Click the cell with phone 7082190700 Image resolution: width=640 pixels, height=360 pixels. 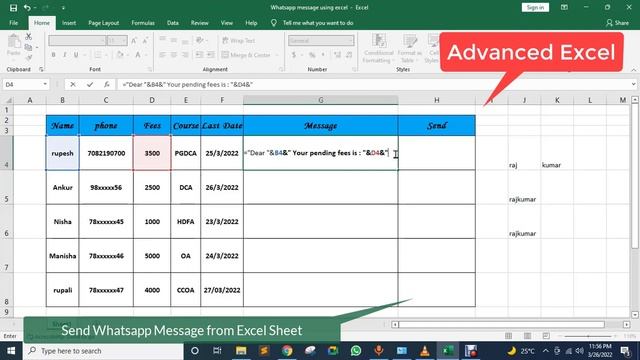coord(106,153)
